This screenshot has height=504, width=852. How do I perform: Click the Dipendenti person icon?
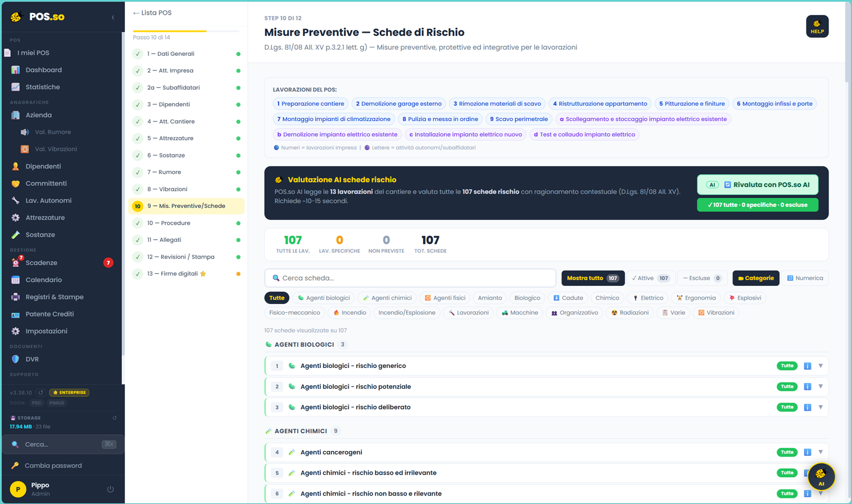tap(15, 166)
